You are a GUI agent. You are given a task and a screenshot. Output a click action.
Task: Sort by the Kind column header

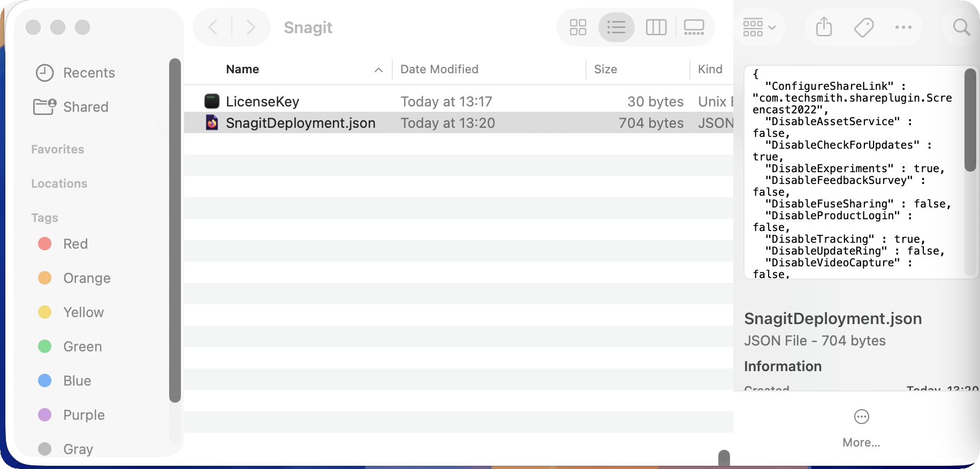[x=710, y=70]
